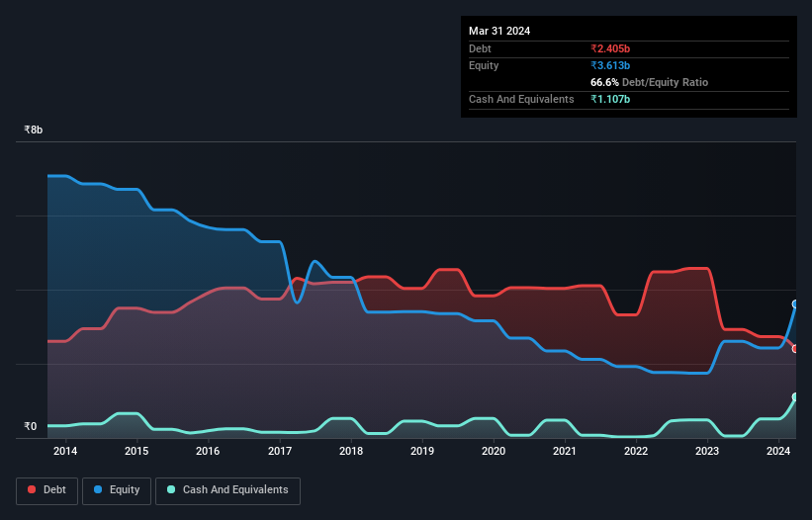Click the ₹8b y-axis label
812x520 pixels.
(x=34, y=130)
